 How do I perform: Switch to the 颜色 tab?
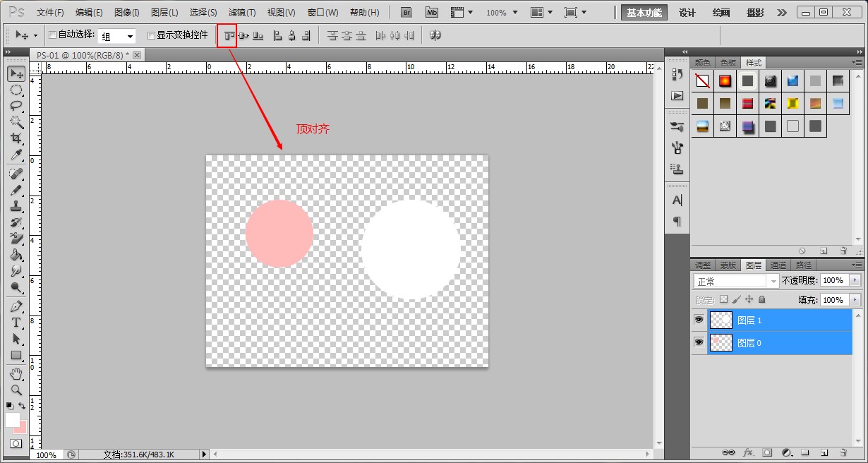pyautogui.click(x=703, y=63)
